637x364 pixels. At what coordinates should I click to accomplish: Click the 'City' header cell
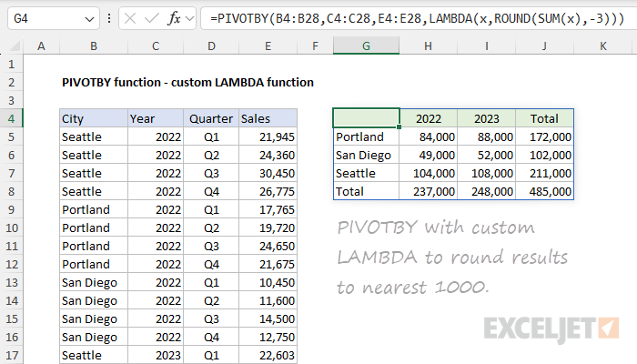(x=94, y=118)
